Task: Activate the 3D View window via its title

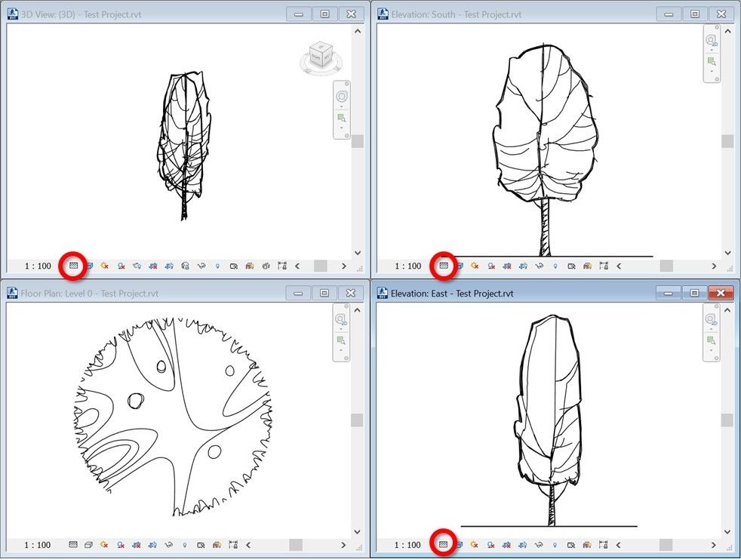Action: [81, 14]
